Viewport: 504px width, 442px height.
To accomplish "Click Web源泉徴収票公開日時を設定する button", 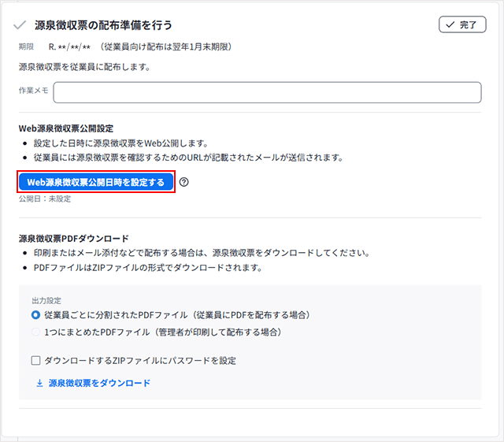I will (95, 182).
